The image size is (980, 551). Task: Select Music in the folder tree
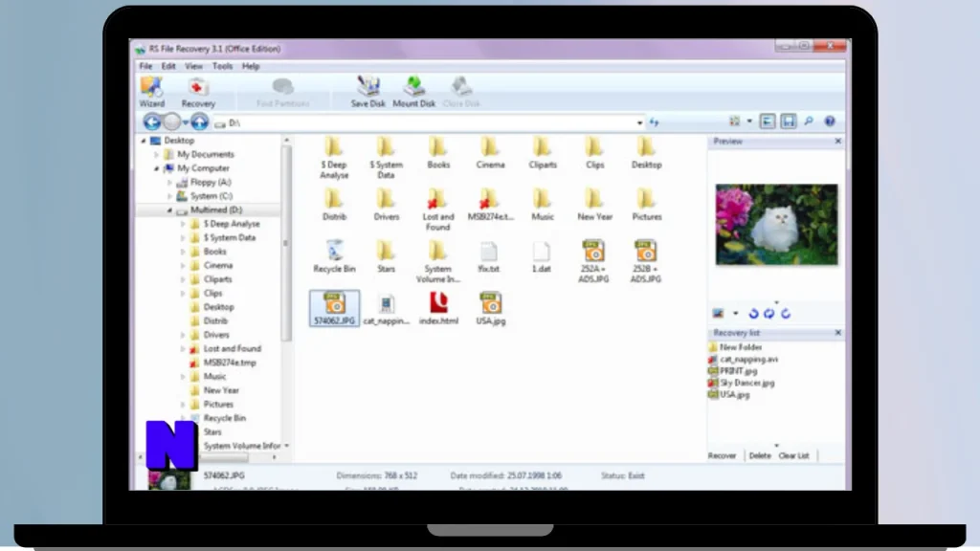pyautogui.click(x=214, y=377)
